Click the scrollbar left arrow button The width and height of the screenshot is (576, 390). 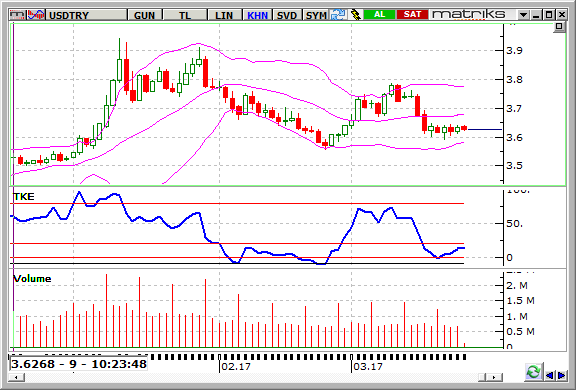(x=17, y=377)
